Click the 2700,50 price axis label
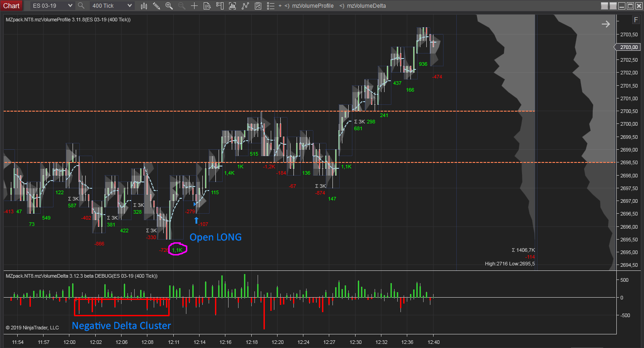644x348 pixels. 629,111
